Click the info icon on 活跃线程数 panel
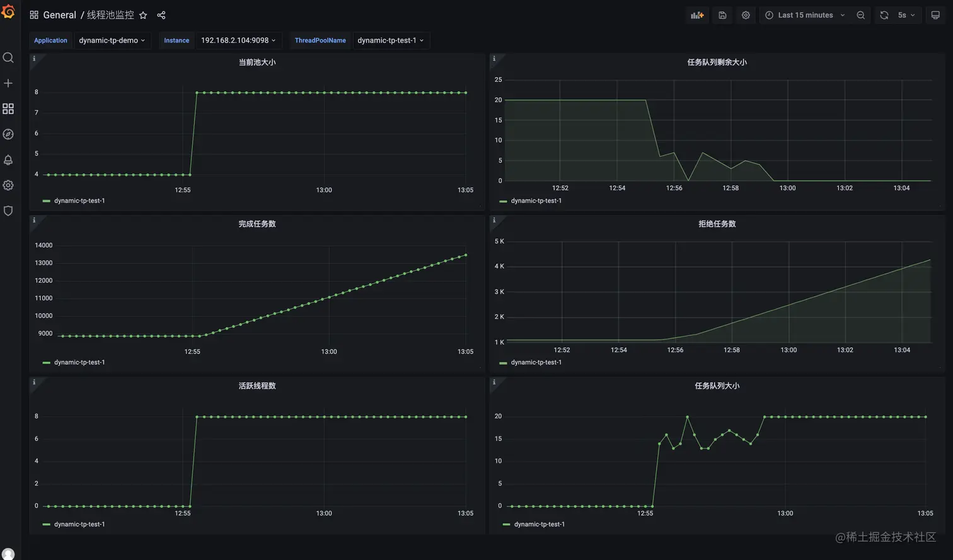 (34, 382)
